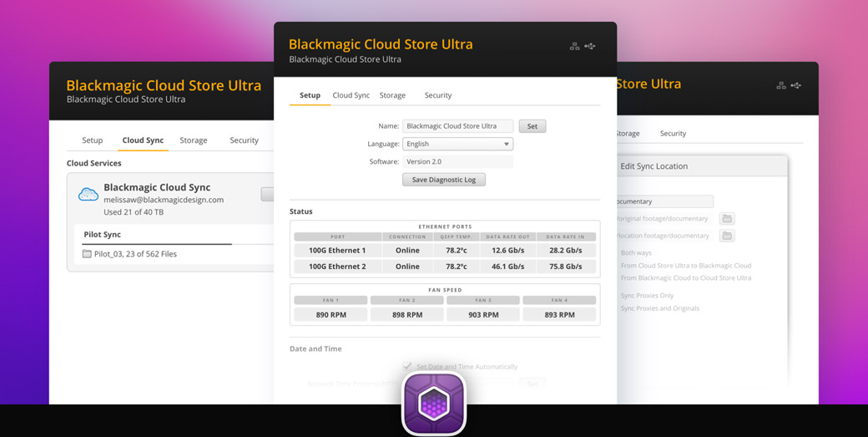Click the 12.6 Gb/s data rate out value
This screenshot has width=868, height=437.
click(507, 251)
